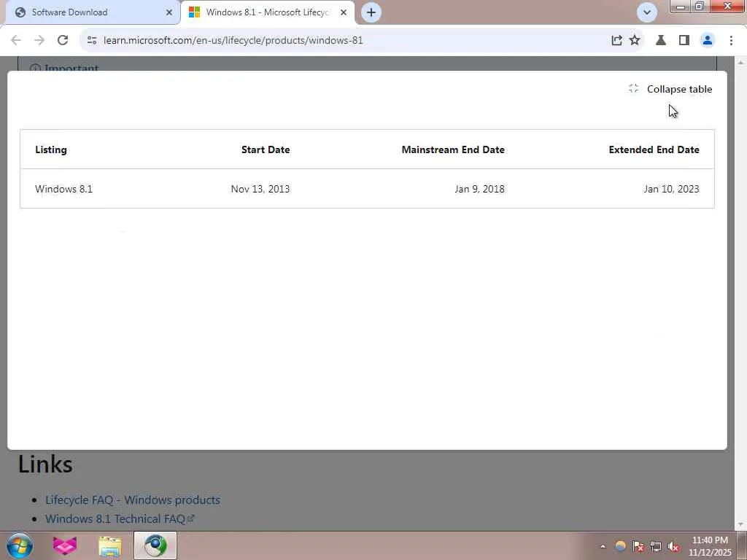Click the Show desktop button
This screenshot has height=560, width=747.
(x=742, y=545)
